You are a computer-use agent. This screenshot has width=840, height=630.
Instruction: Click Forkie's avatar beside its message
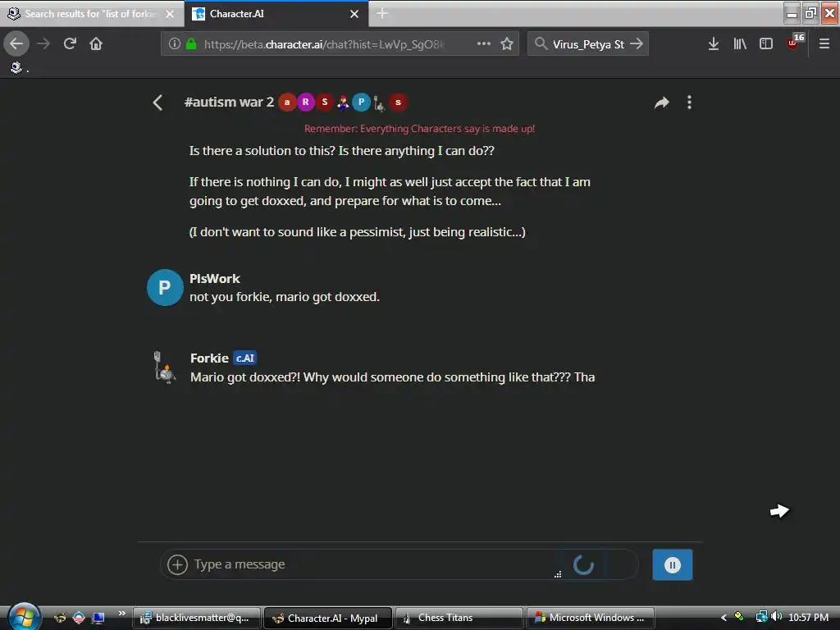pos(165,367)
